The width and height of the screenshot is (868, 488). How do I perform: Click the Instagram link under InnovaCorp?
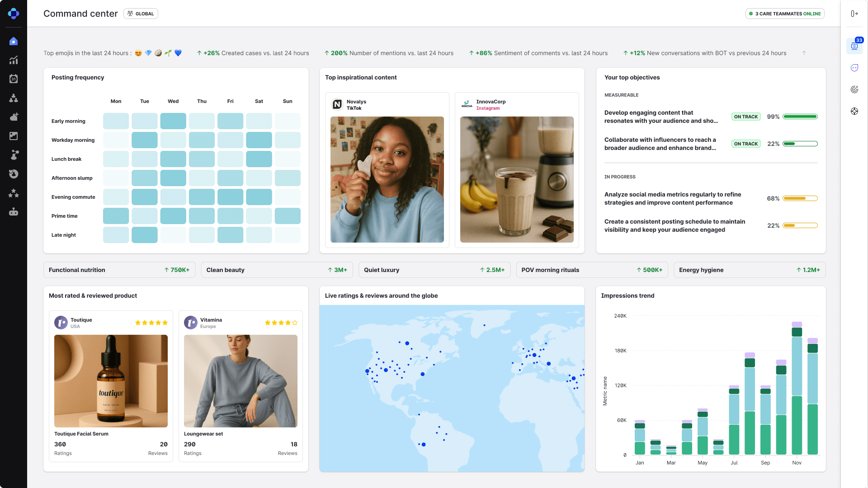(x=488, y=108)
